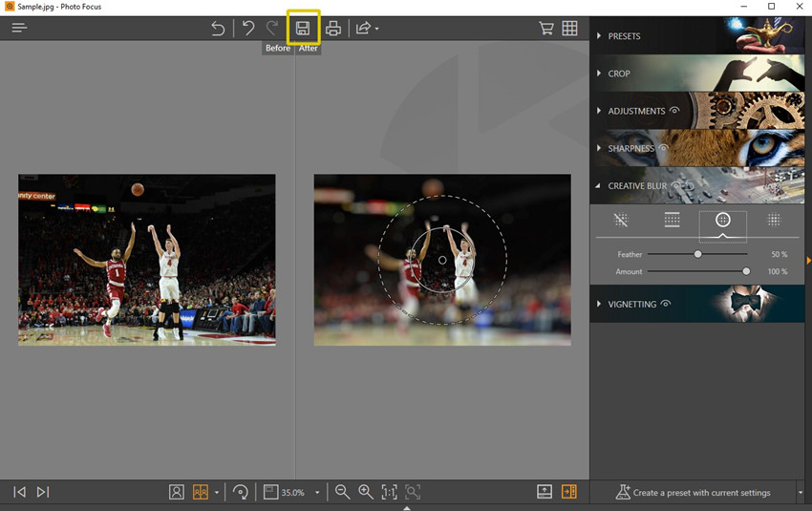The height and width of the screenshot is (511, 812).
Task: Go to the next image
Action: pyautogui.click(x=43, y=492)
